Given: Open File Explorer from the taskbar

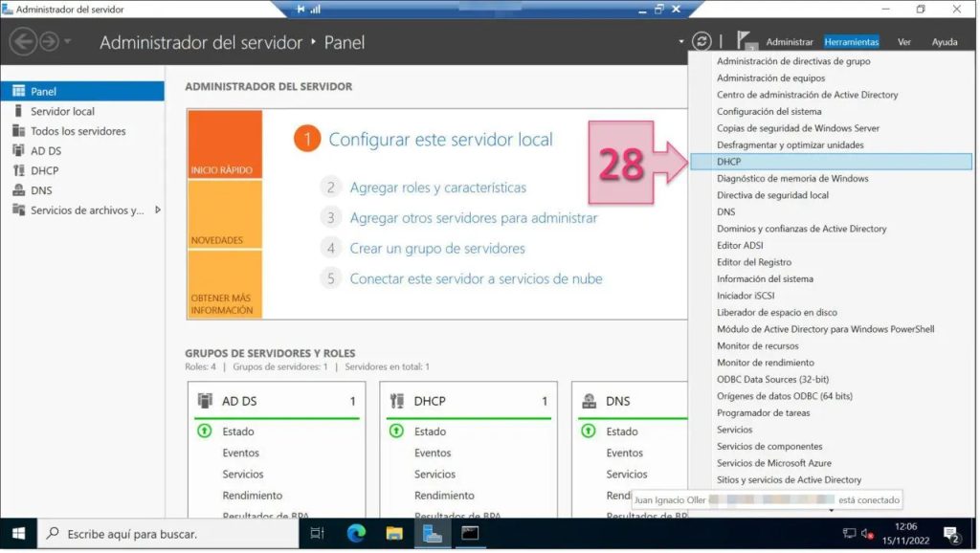Looking at the screenshot, I should click(x=394, y=535).
